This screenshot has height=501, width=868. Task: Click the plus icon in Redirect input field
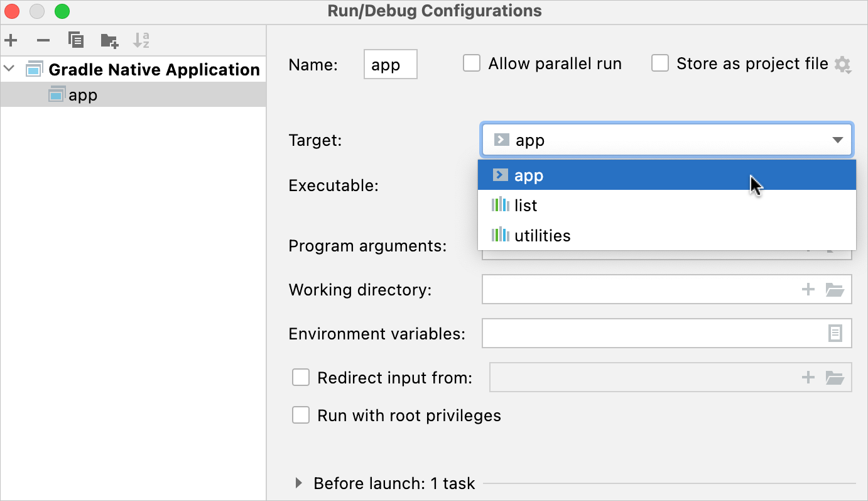[x=808, y=377]
